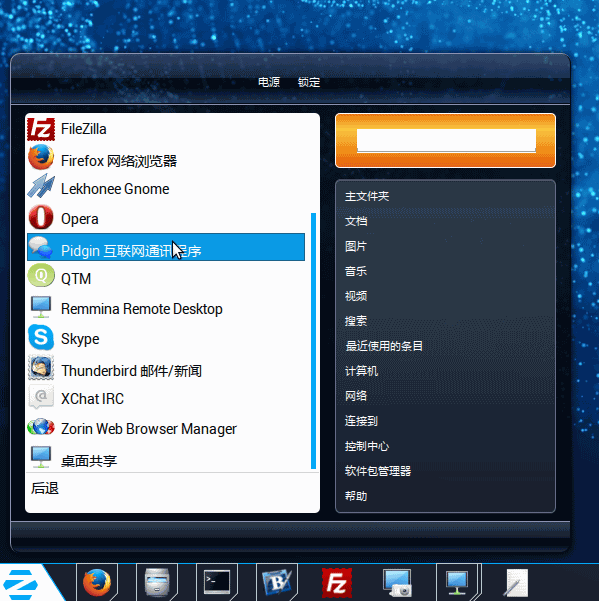The height and width of the screenshot is (601, 599).
Task: Go back with the 后退 button
Action: coord(45,488)
